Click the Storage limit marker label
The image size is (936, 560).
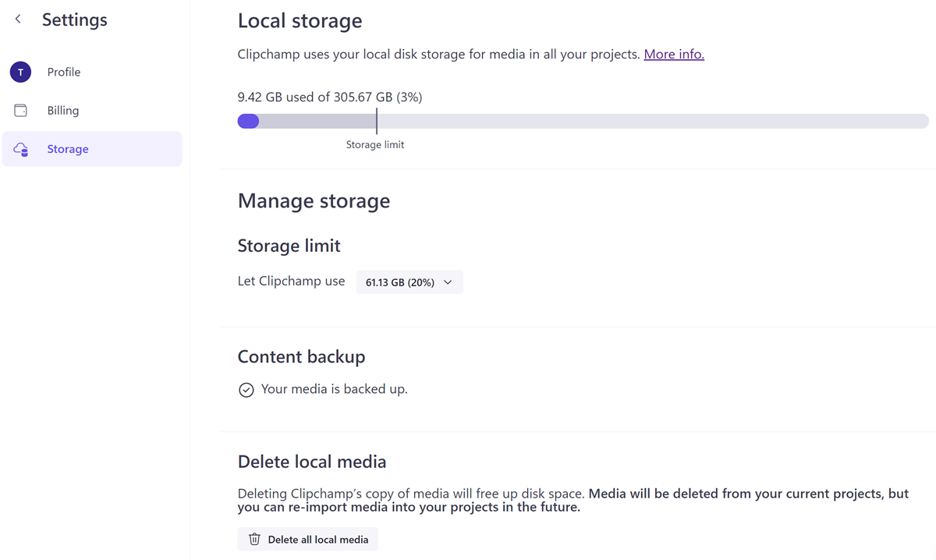coord(375,144)
